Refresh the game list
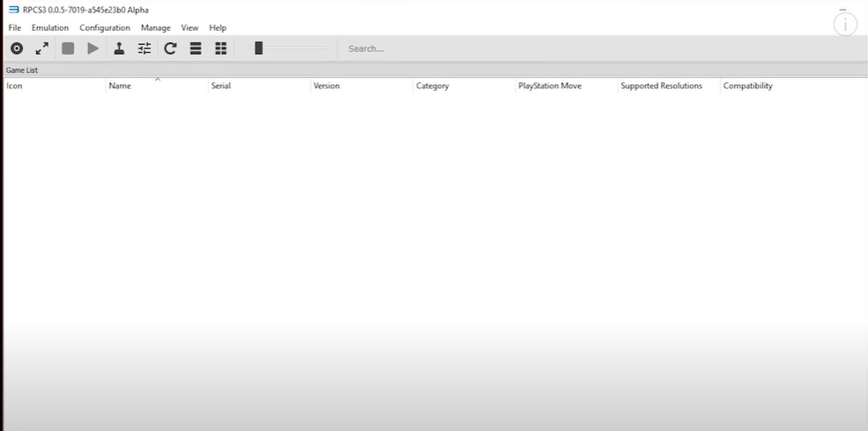 pyautogui.click(x=170, y=48)
